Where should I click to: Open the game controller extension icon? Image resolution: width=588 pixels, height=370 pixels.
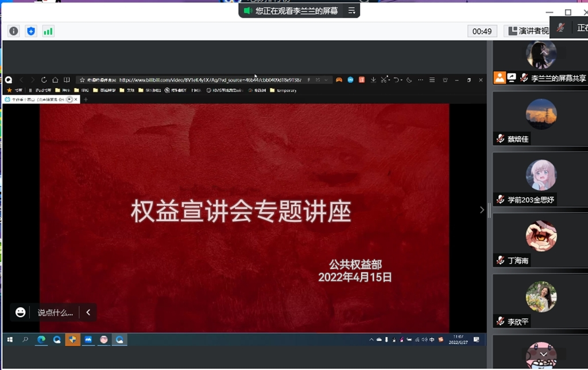point(339,80)
